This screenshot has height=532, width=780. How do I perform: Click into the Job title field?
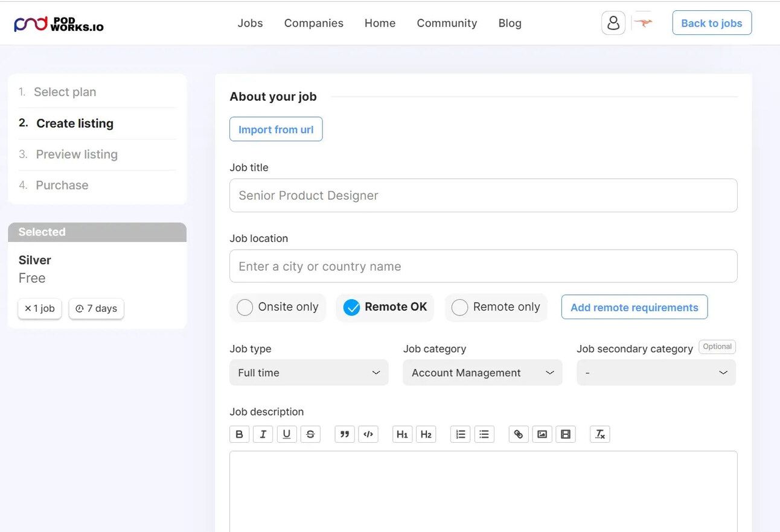483,195
